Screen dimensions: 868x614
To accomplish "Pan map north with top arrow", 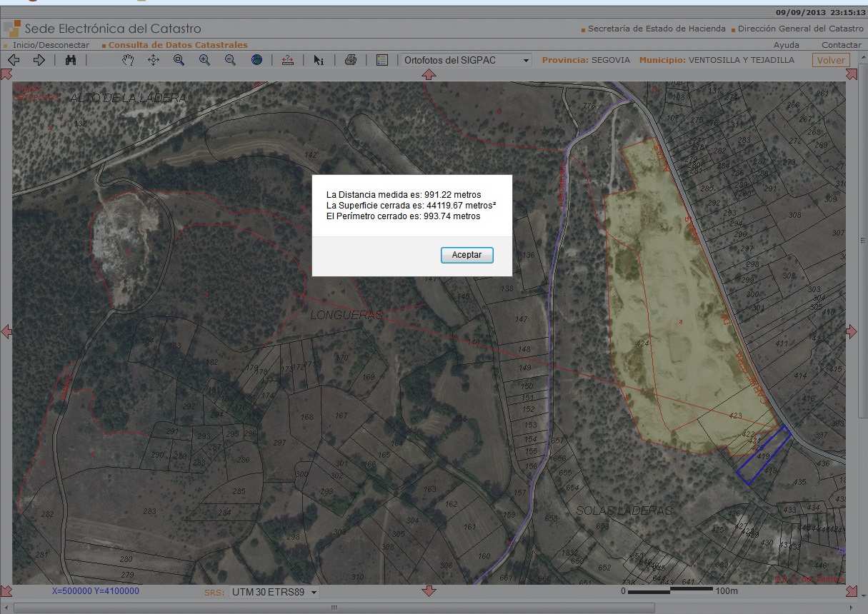I will coord(429,74).
